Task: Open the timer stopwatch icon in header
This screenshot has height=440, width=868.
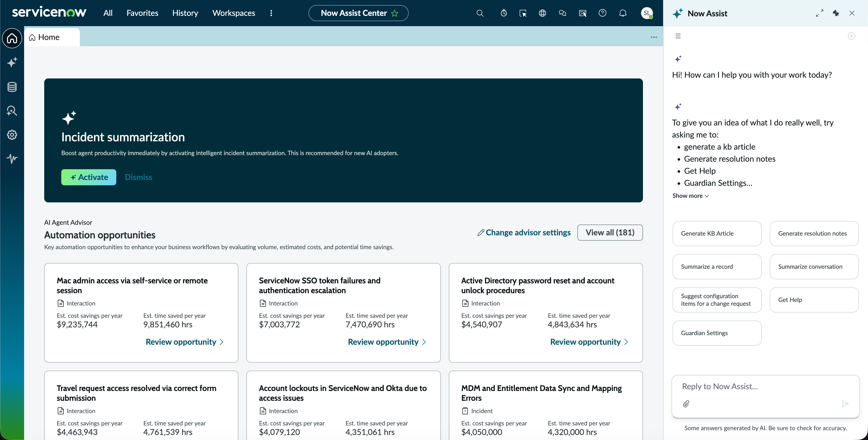Action: point(503,13)
